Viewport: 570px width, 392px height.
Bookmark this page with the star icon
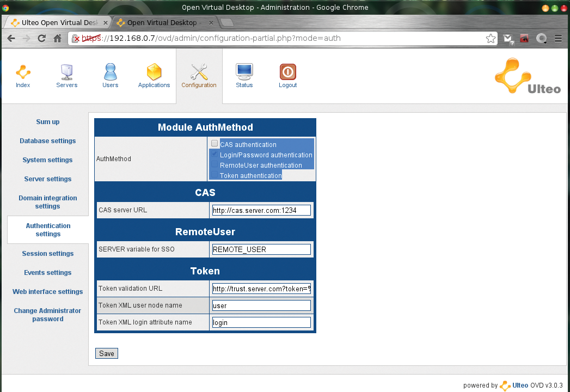coord(491,39)
